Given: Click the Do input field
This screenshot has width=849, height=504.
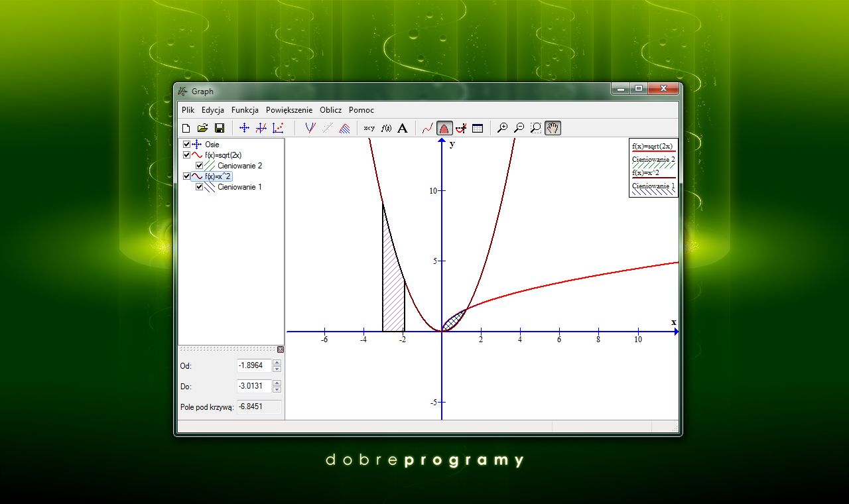Looking at the screenshot, I should click(254, 386).
